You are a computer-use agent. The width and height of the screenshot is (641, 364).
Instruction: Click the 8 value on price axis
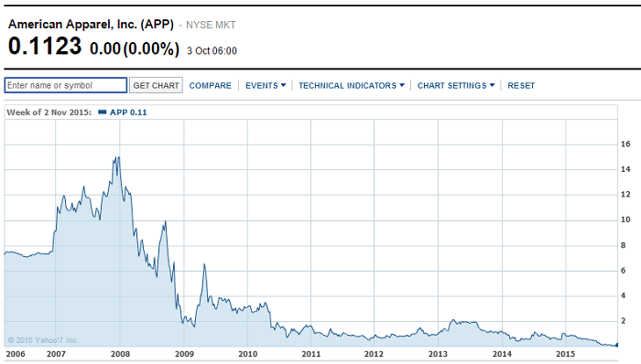click(623, 245)
